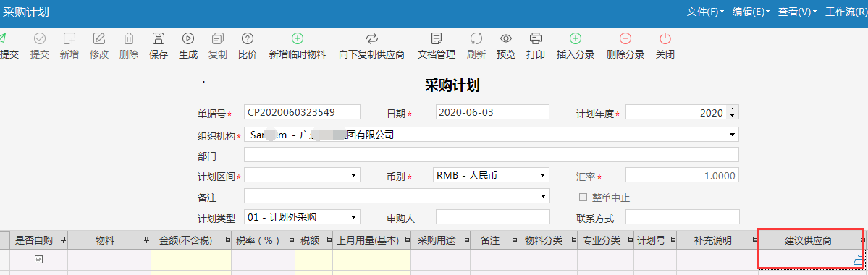
Task: Click pin icon on 金额(不含税) column header
Action: 227,240
